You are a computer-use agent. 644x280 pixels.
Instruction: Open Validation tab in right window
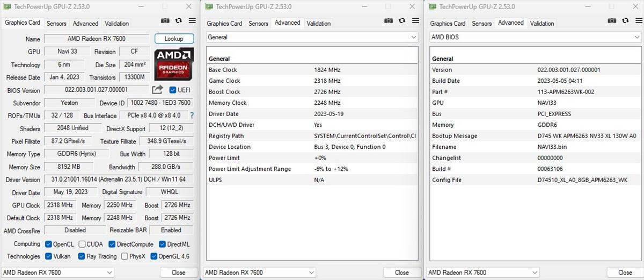pos(541,24)
